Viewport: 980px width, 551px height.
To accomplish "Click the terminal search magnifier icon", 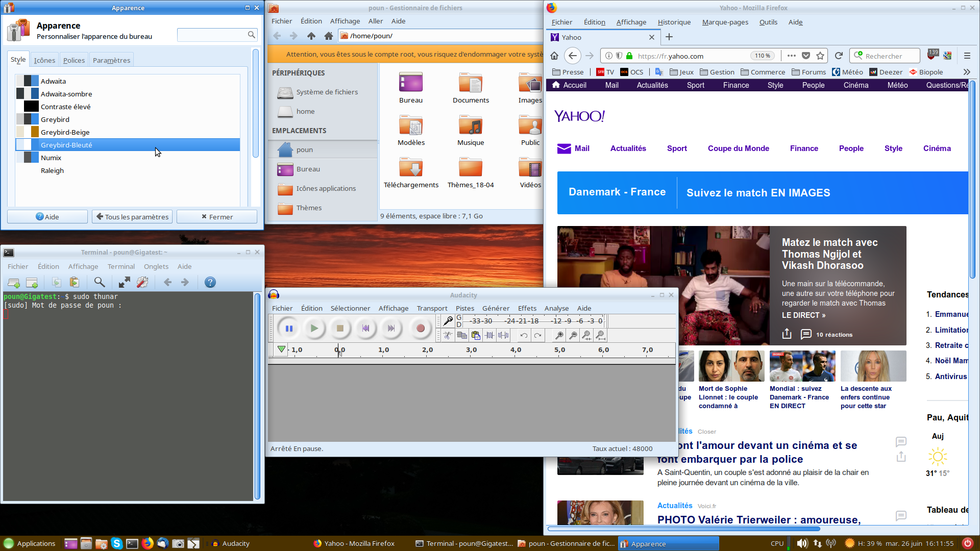I will tap(100, 282).
